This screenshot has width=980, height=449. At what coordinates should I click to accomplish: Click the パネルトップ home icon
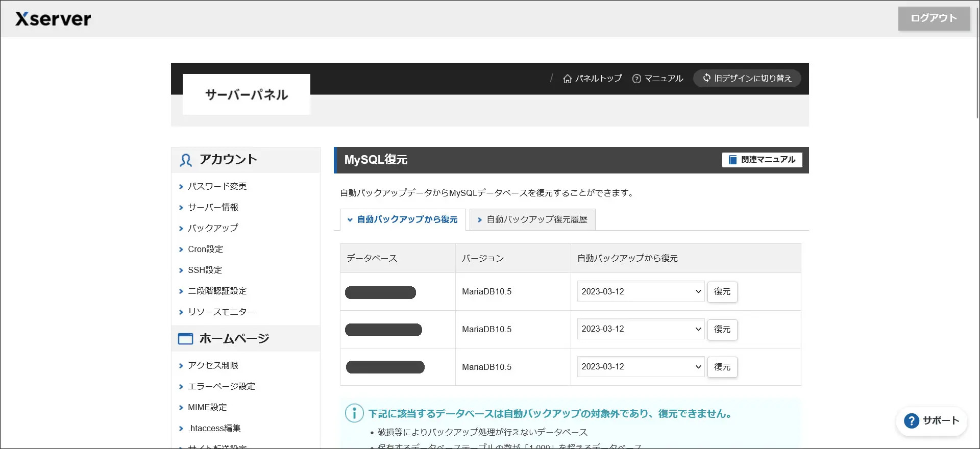[x=567, y=79]
